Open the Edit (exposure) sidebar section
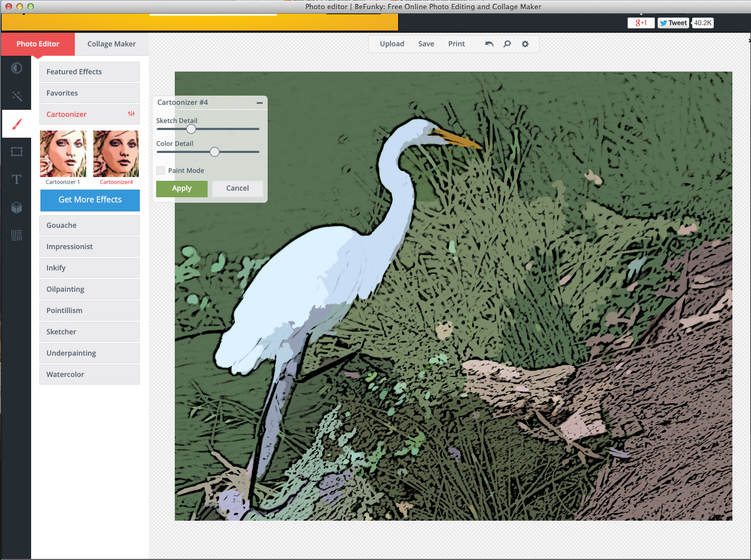 click(16, 68)
